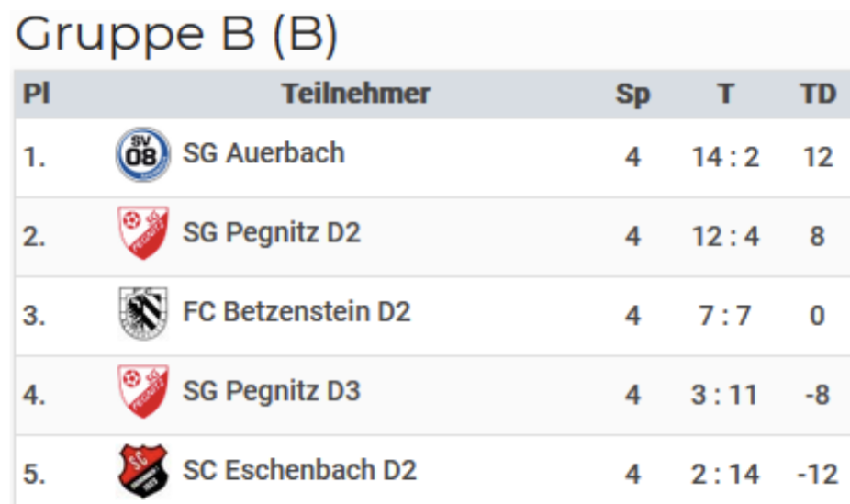This screenshot has width=850, height=504.
Task: Open the SC Eschenbach D2 team link
Action: [299, 470]
